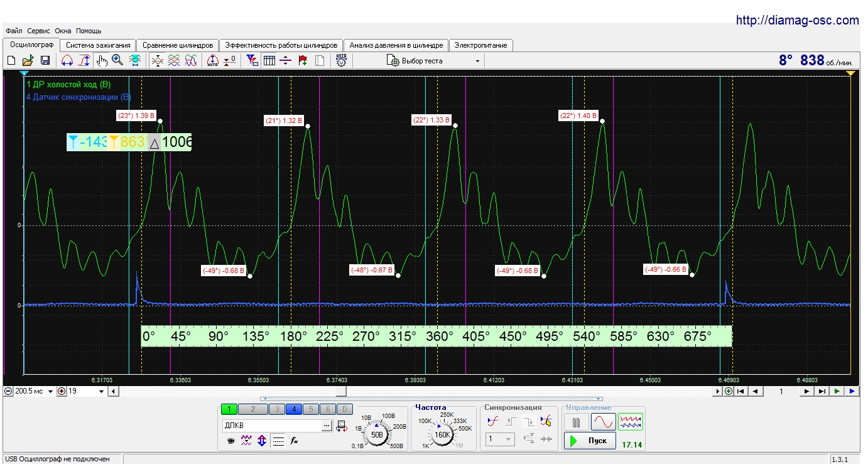Screen dimensions: 868x467
Task: Toggle channel visibility eye icon
Action: 231,441
